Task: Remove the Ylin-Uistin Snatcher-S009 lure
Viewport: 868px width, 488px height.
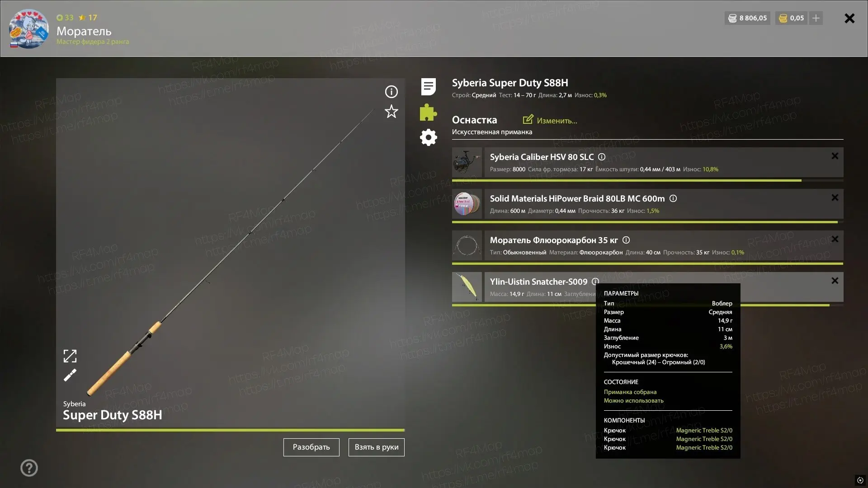Action: tap(835, 281)
